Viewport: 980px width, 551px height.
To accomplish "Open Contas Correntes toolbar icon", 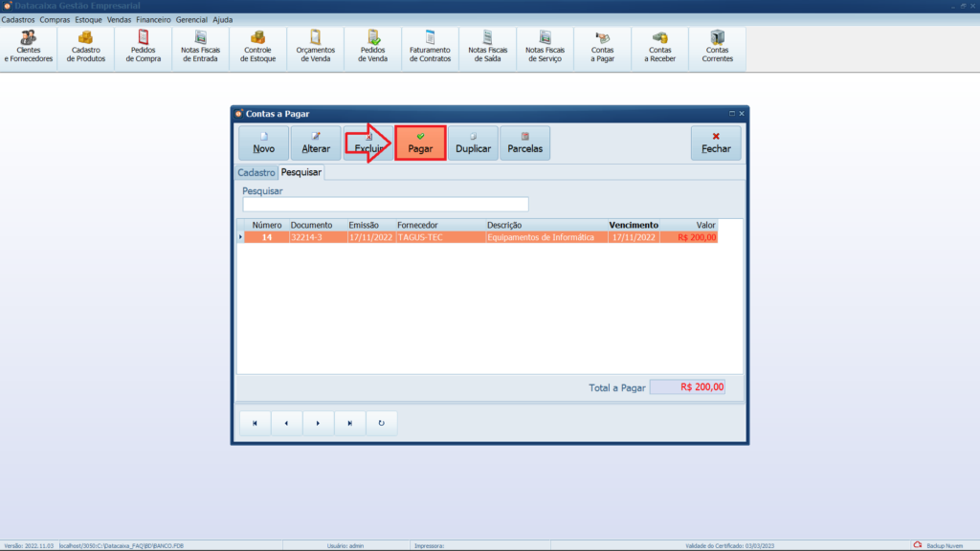I will click(x=718, y=47).
